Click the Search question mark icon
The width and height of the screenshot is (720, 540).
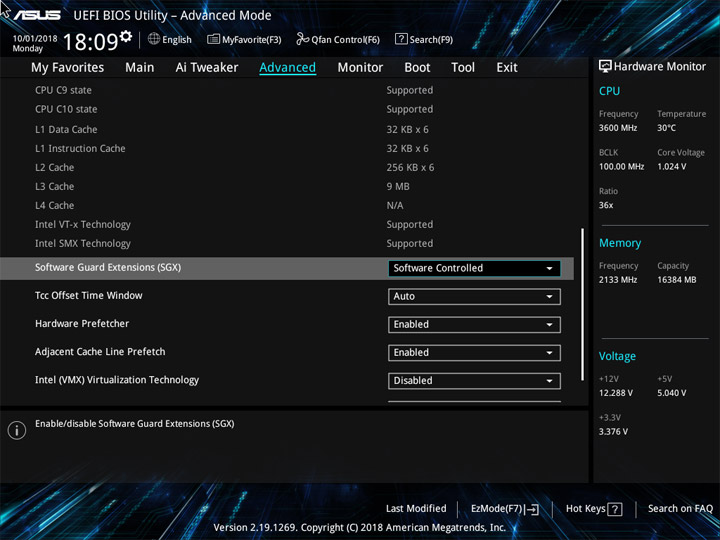(x=401, y=39)
